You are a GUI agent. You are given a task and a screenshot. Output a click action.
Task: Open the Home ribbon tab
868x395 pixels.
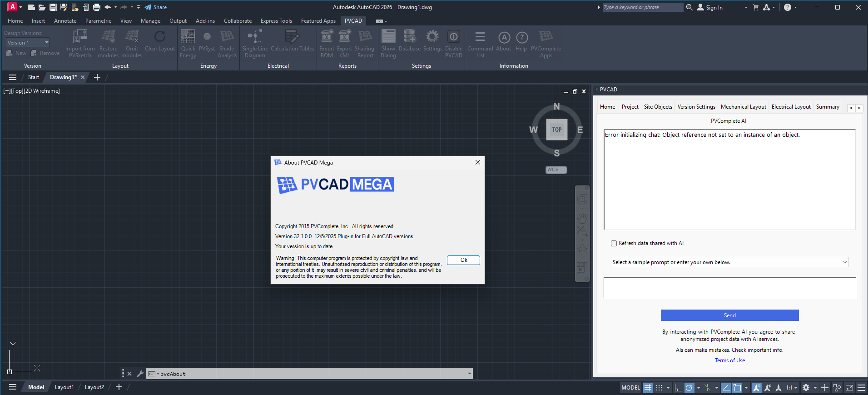point(15,21)
